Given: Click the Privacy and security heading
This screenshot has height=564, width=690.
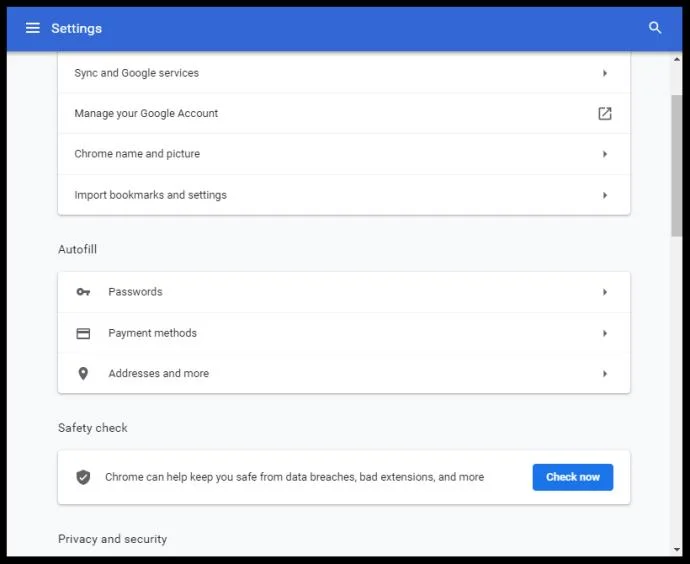Looking at the screenshot, I should [113, 539].
